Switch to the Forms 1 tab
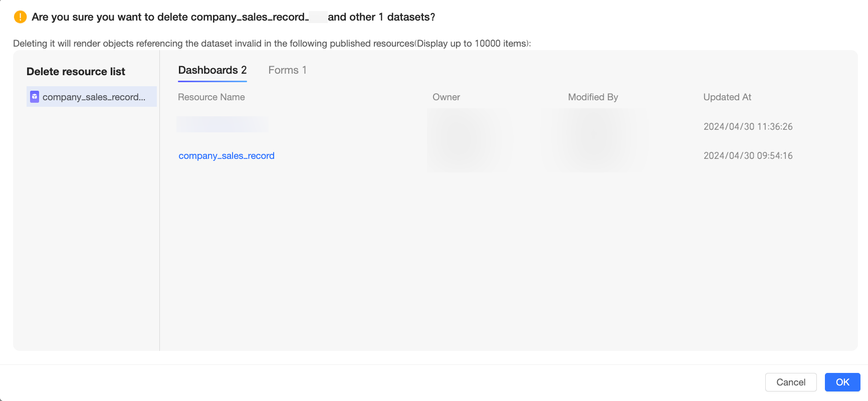Viewport: 868px width, 401px height. 287,70
